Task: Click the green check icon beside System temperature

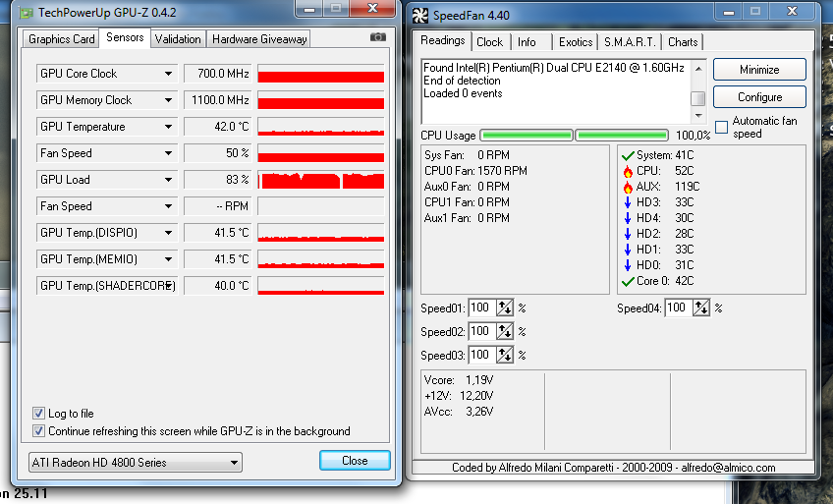Action: click(628, 155)
